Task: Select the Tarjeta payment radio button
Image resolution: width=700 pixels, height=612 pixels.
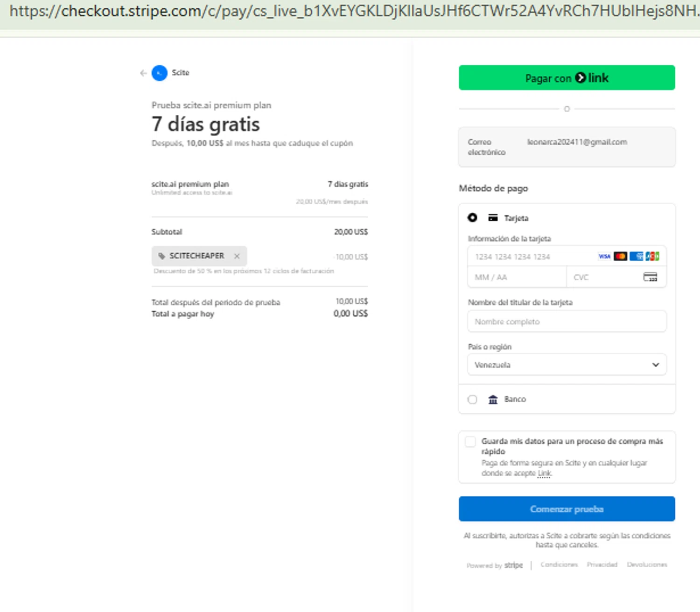Action: point(472,218)
